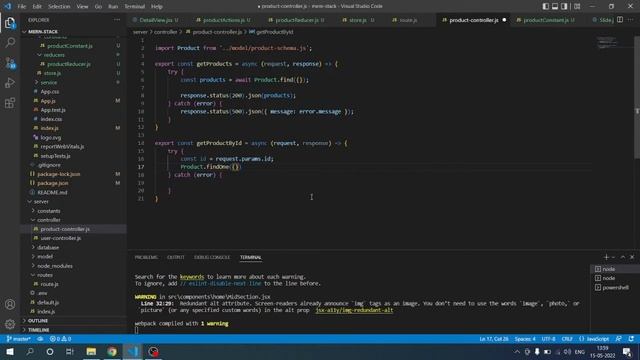Image resolution: width=640 pixels, height=360 pixels.
Task: Switch to the productActions.js tab
Action: pos(224,20)
